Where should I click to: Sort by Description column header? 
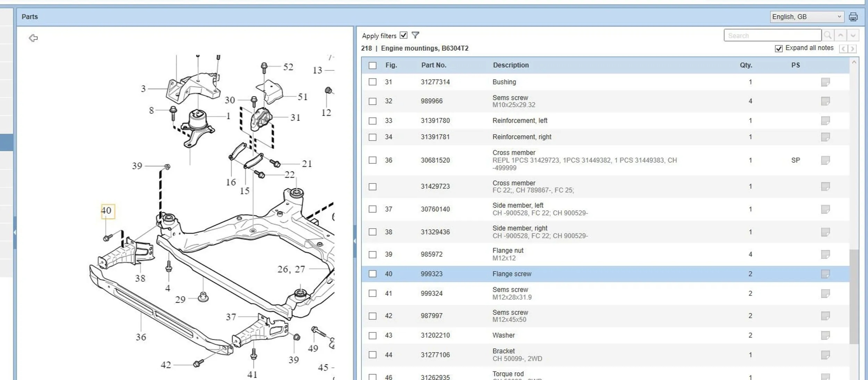click(511, 65)
